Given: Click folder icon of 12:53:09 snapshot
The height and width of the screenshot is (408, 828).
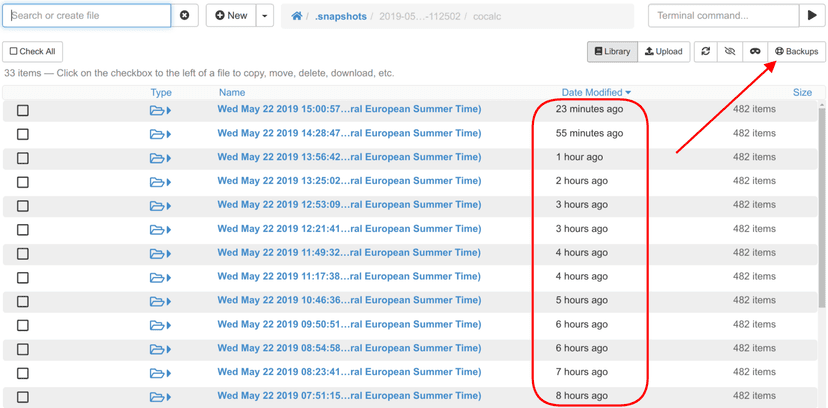Looking at the screenshot, I should pyautogui.click(x=160, y=205).
